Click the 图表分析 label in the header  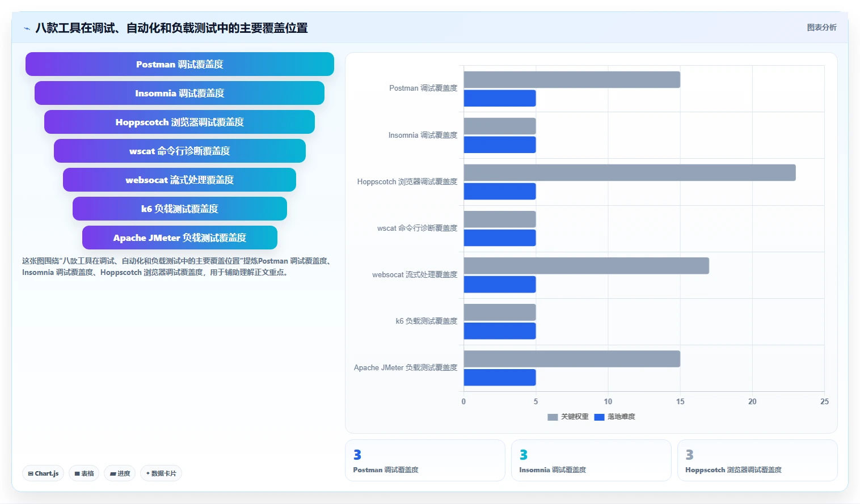pyautogui.click(x=821, y=27)
